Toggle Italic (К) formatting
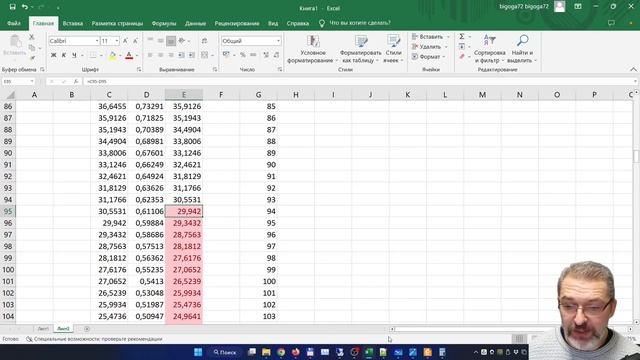Screen dimensions: 640x360 click(64, 55)
